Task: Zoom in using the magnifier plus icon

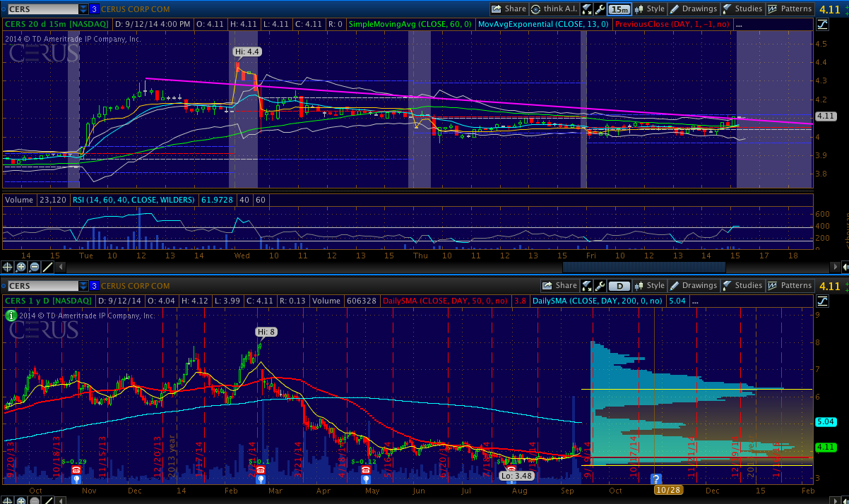Action: (x=21, y=267)
